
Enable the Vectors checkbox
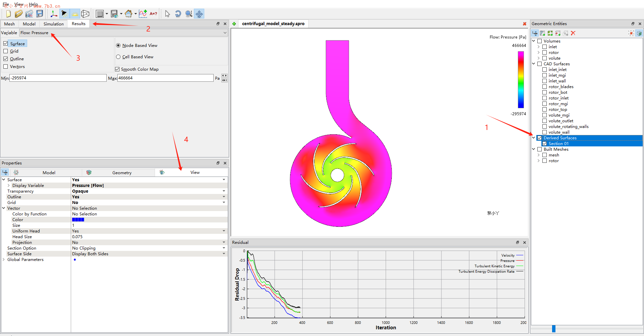6,67
